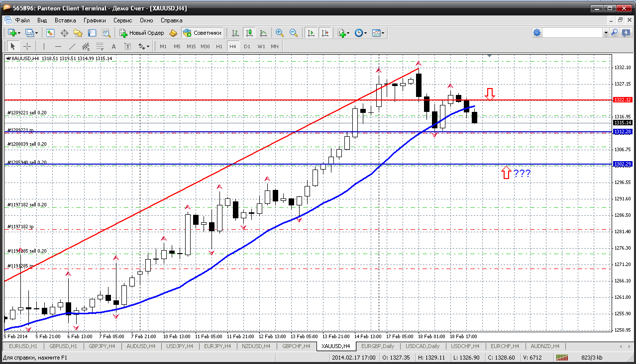Select the H1 timeframe button
This screenshot has height=364, width=636.
[219, 46]
